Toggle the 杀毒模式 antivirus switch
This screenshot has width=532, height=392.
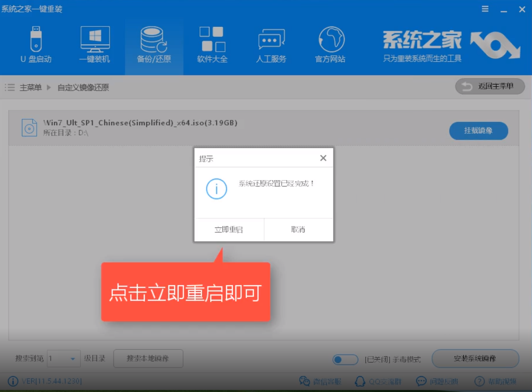[345, 359]
